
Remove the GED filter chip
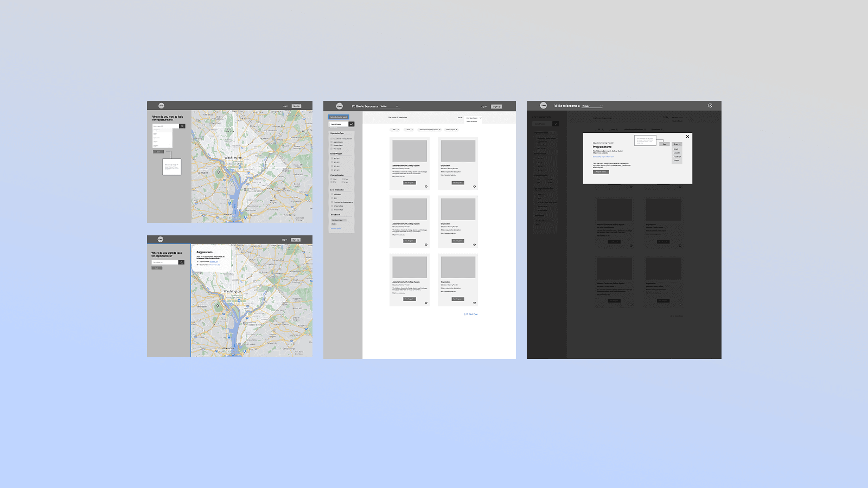click(398, 130)
